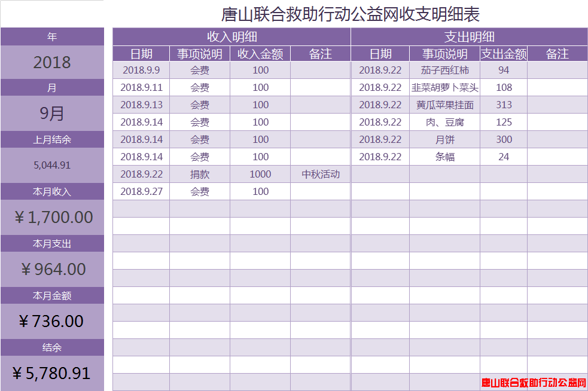Click the 日期 header under 收入明细
Screen dimensions: 588x391
(141, 54)
